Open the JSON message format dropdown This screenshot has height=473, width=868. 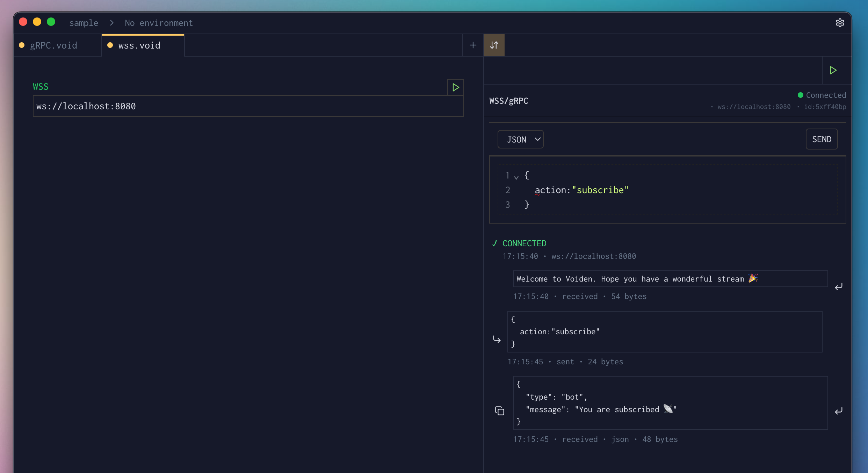[520, 139]
